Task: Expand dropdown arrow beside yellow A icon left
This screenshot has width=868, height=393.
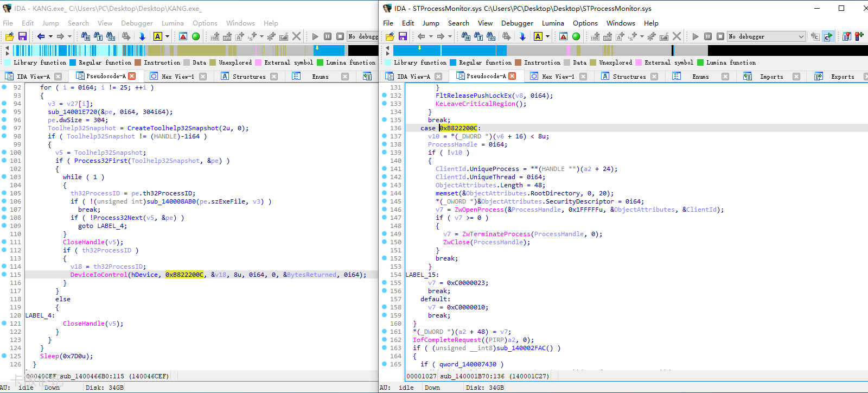Action: click(167, 36)
